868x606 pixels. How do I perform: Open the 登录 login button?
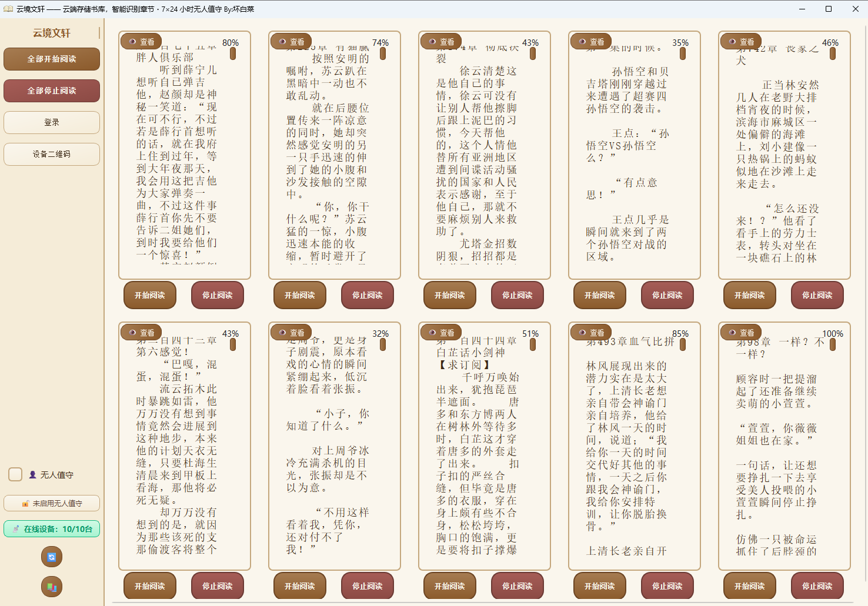(52, 122)
